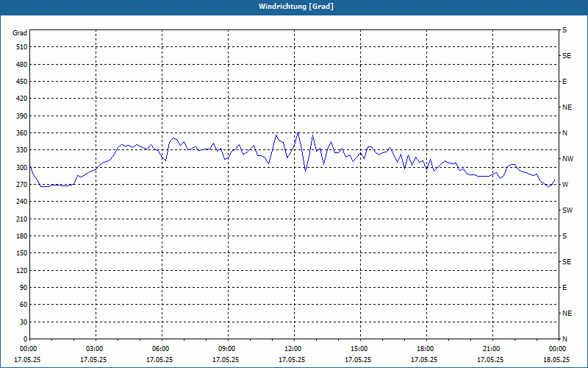Select the 15:00 time label

[x=360, y=348]
